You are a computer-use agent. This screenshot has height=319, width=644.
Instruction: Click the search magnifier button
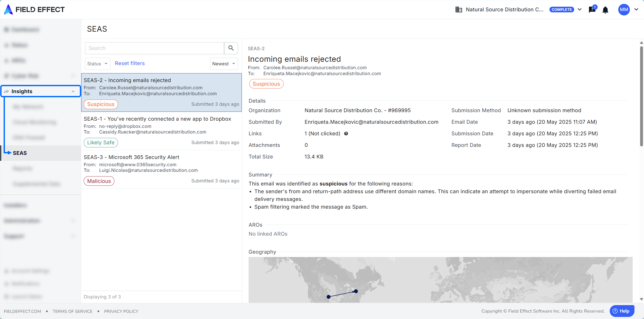(x=231, y=48)
